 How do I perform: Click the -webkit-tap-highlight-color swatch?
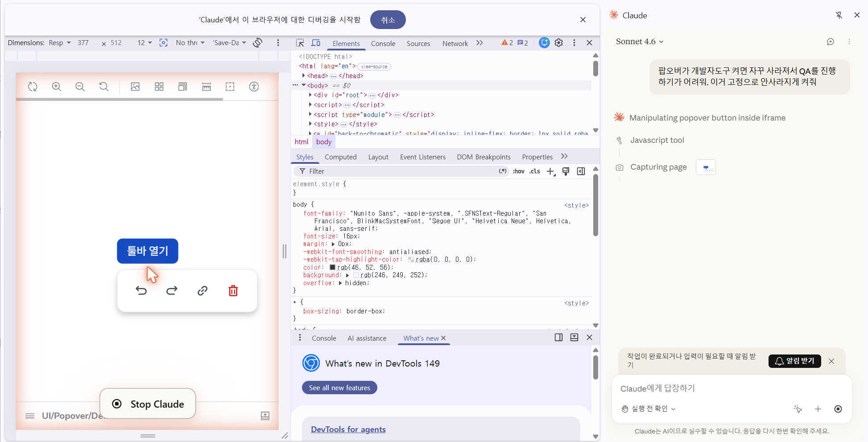(x=411, y=259)
